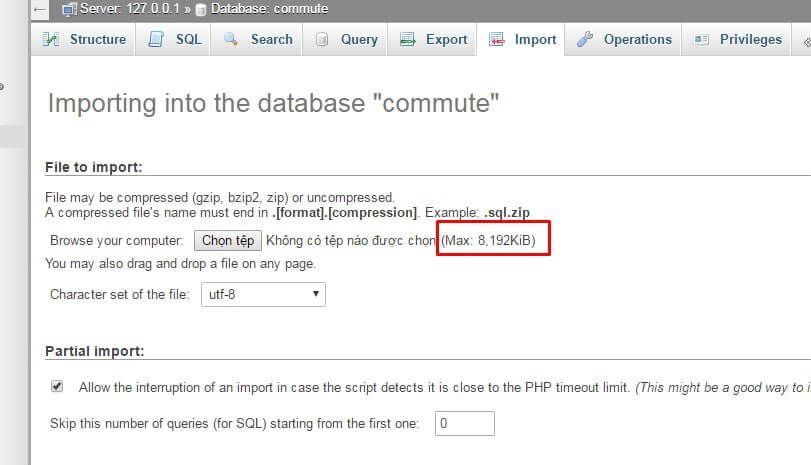The width and height of the screenshot is (811, 465).
Task: Click the utf-8 dropdown arrow
Action: [315, 294]
